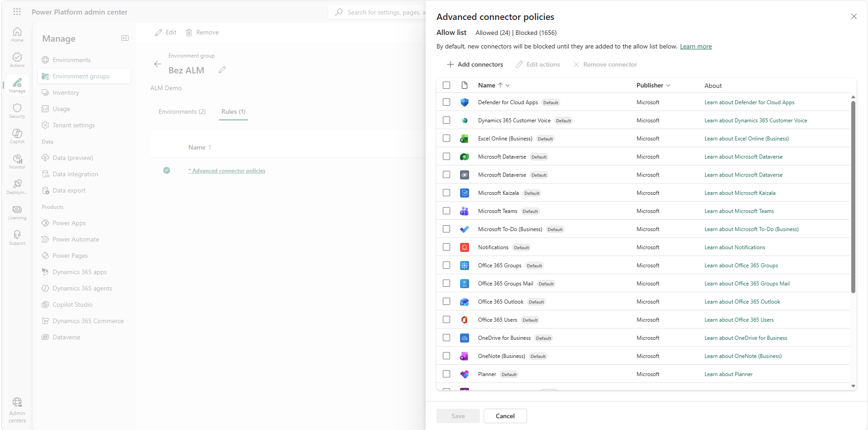The width and height of the screenshot is (868, 430).
Task: Open Environments in Manage menu
Action: point(72,60)
